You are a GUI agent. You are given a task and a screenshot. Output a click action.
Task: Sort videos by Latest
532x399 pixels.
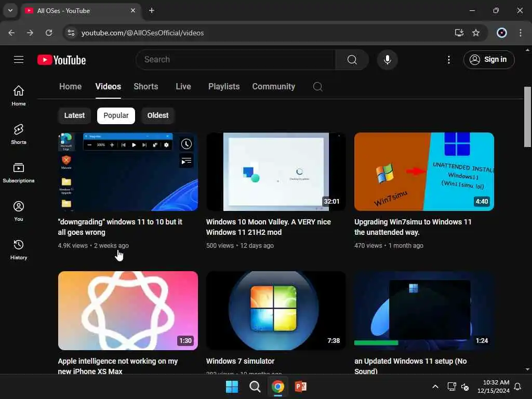(74, 116)
